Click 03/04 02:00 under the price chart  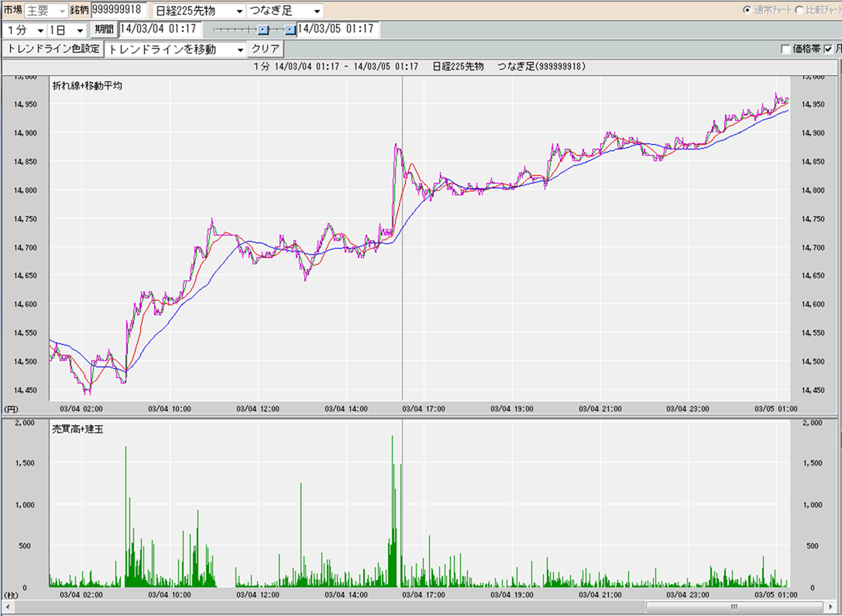tap(81, 408)
